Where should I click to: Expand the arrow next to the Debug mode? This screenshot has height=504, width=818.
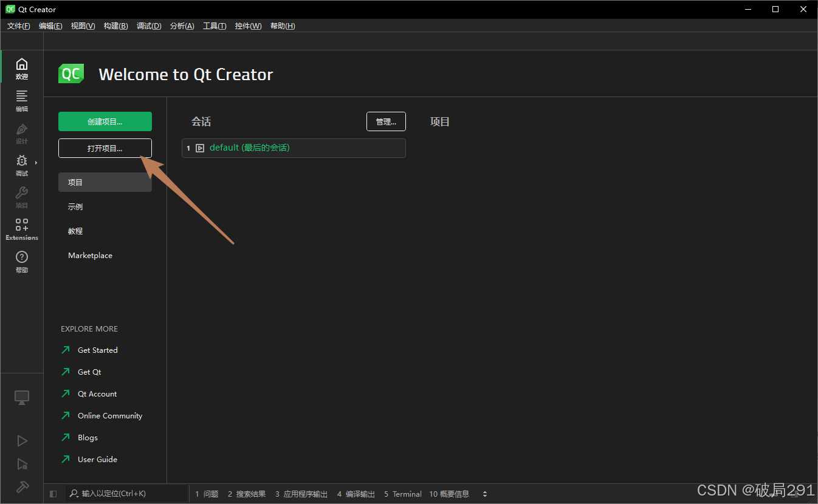[x=36, y=162]
